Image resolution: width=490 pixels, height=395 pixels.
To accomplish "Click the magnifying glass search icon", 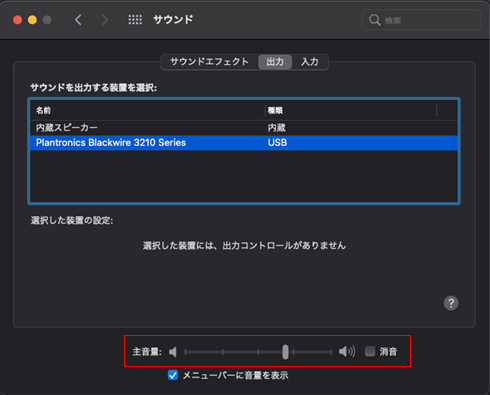I will coord(375,20).
